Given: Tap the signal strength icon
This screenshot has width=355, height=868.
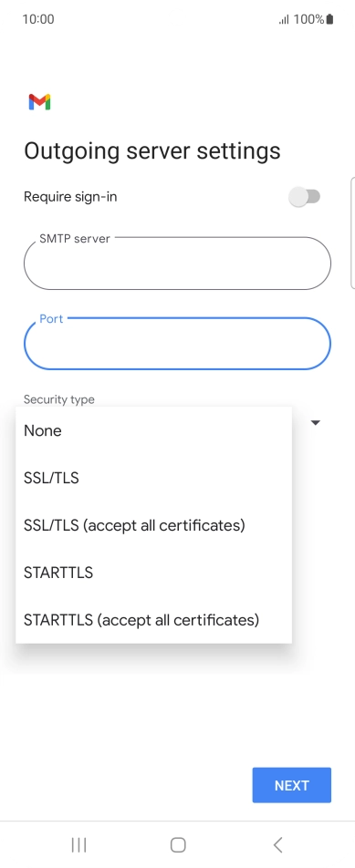Looking at the screenshot, I should (284, 20).
